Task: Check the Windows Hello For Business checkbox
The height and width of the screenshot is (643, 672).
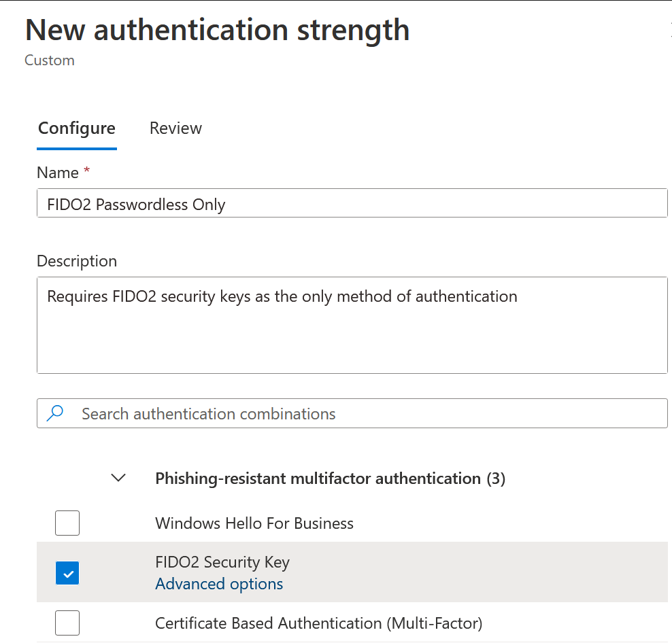Action: [x=67, y=523]
